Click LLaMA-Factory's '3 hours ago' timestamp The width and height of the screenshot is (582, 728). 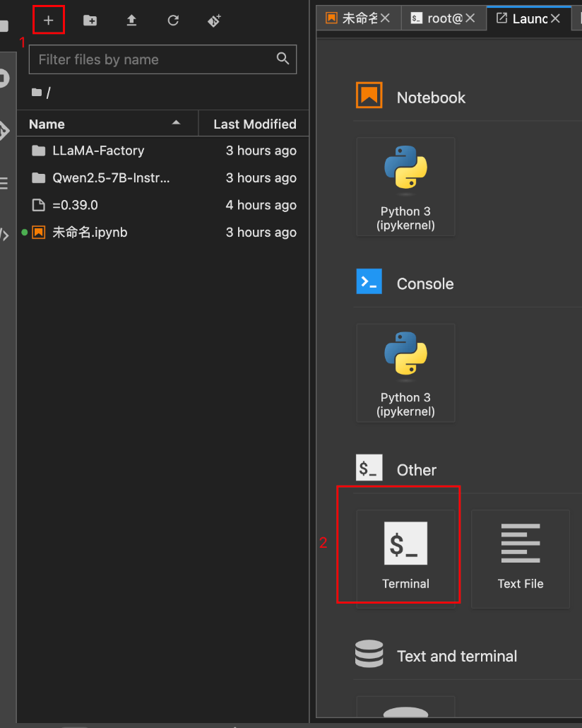point(261,151)
